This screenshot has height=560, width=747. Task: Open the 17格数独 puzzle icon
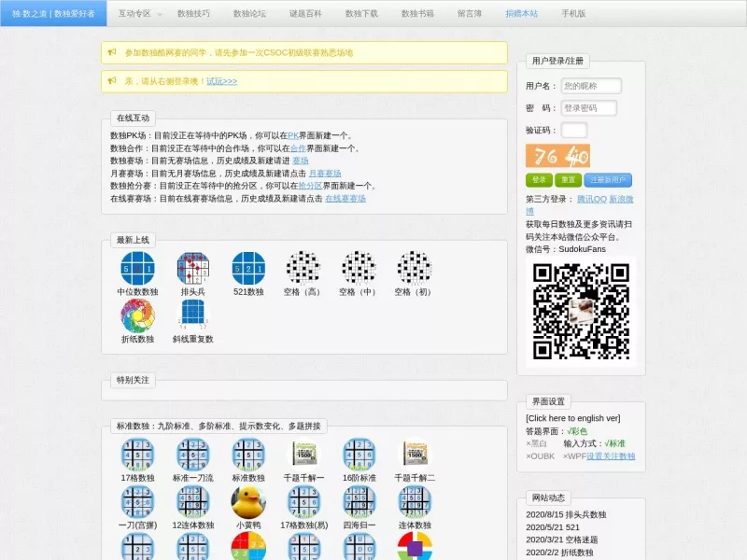pyautogui.click(x=137, y=455)
